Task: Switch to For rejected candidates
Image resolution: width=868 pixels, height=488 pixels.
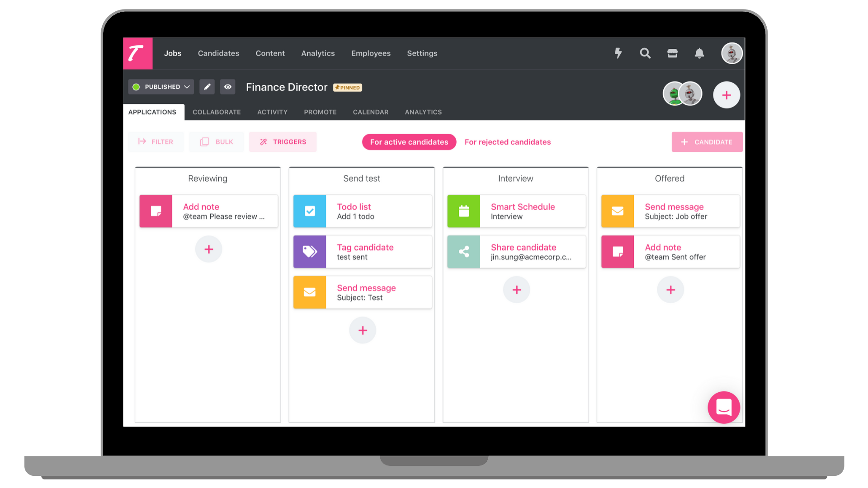Action: (508, 142)
